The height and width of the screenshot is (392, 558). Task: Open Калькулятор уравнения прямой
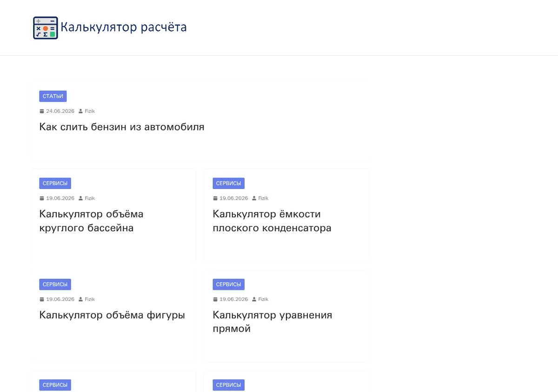[x=272, y=322]
